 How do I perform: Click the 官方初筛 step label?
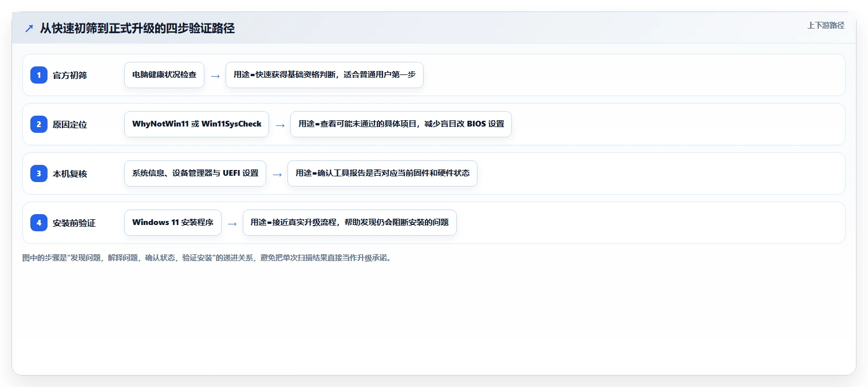[70, 75]
